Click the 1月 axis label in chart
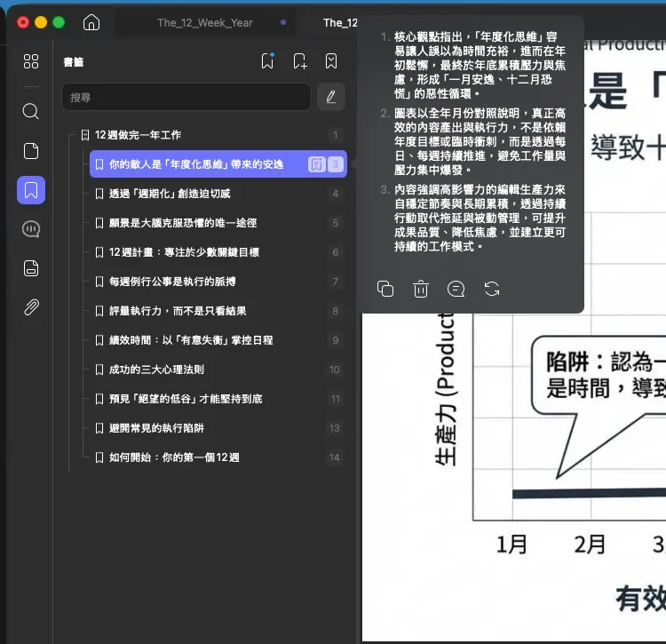Screen dimensions: 666x644 511,545
